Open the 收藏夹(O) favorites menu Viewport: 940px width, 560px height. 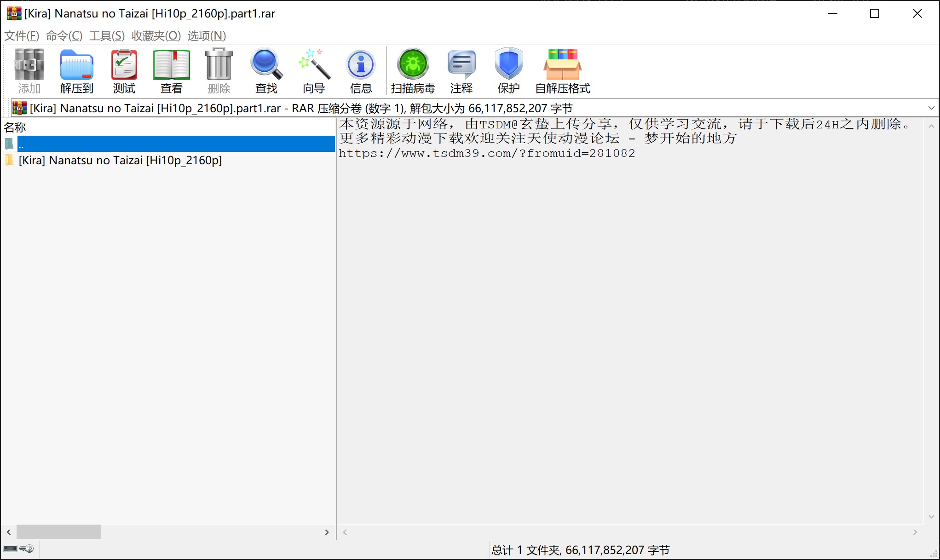[x=156, y=35]
